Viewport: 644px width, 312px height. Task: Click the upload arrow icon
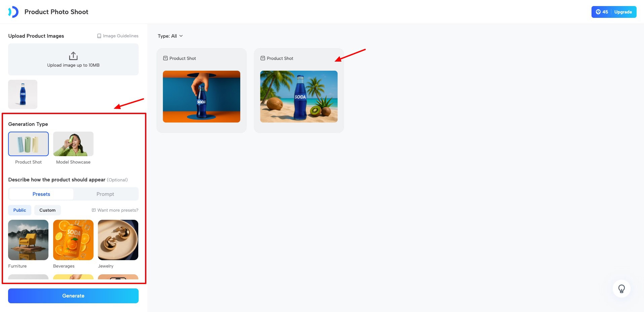(x=73, y=56)
